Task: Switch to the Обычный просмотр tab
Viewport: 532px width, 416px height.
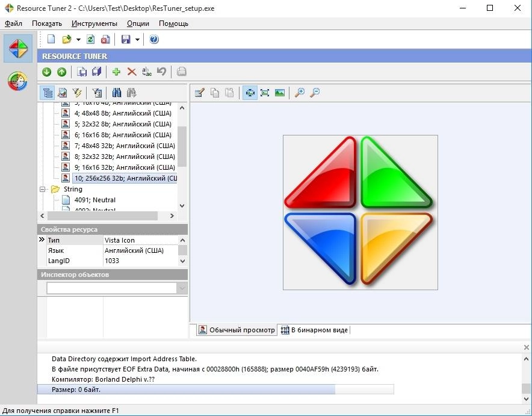Action: click(x=237, y=330)
